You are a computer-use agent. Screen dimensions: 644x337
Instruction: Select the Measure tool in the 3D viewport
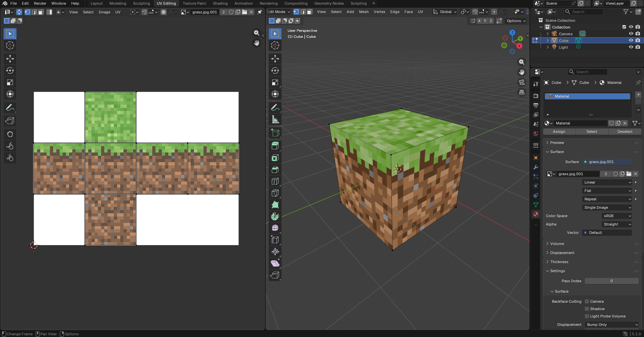point(275,119)
